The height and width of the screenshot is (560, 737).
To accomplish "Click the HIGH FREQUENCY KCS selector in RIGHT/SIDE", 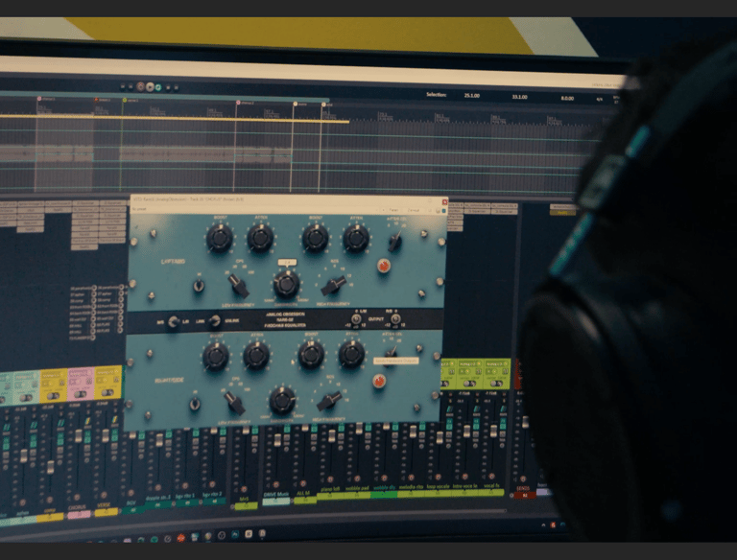I will (x=329, y=400).
